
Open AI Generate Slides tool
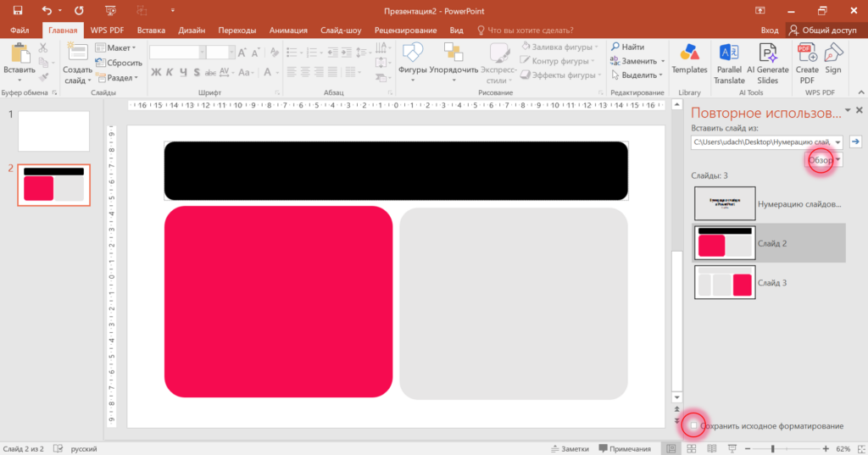pyautogui.click(x=768, y=64)
